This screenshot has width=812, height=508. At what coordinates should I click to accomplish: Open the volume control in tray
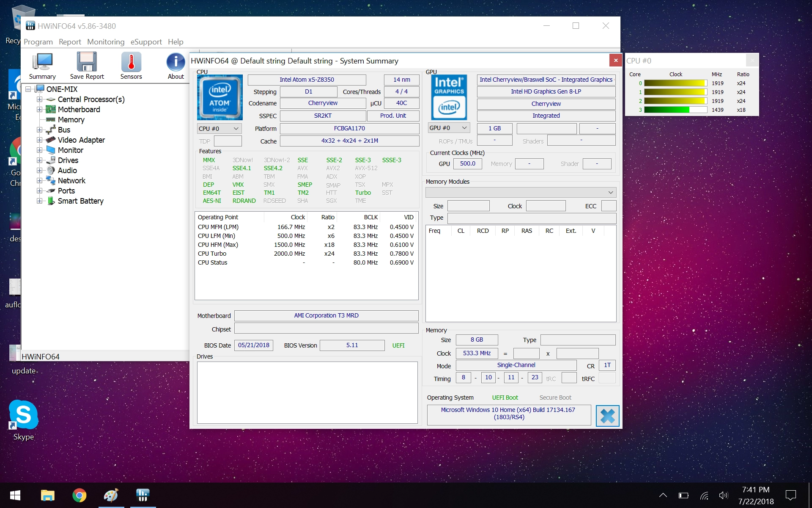point(724,495)
